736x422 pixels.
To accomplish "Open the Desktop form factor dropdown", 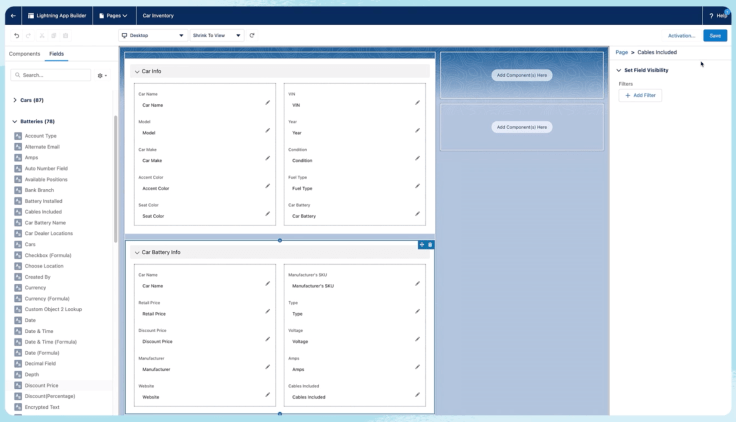I will [153, 35].
